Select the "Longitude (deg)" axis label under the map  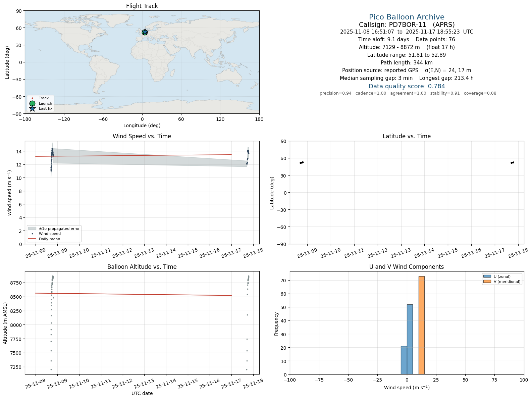[x=142, y=126]
